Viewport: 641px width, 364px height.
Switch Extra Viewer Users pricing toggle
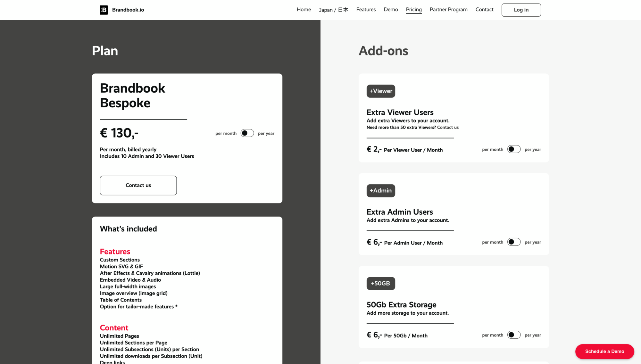(514, 149)
